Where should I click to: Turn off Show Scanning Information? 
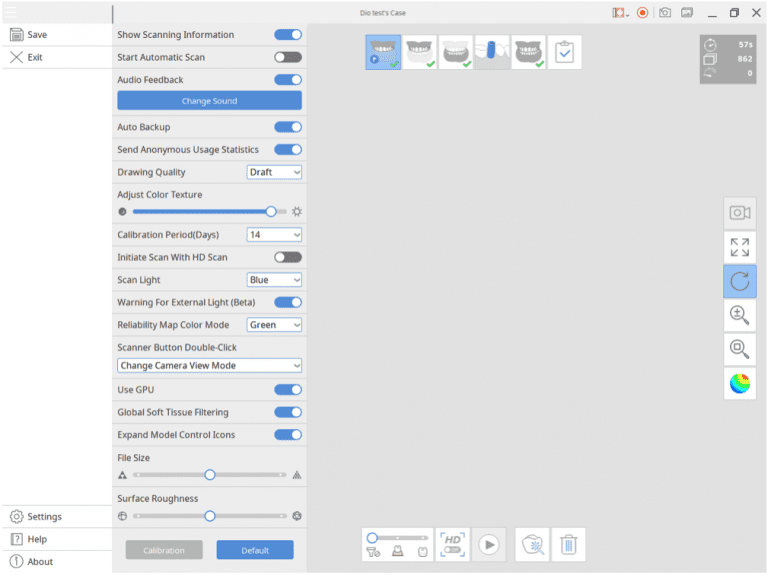288,35
